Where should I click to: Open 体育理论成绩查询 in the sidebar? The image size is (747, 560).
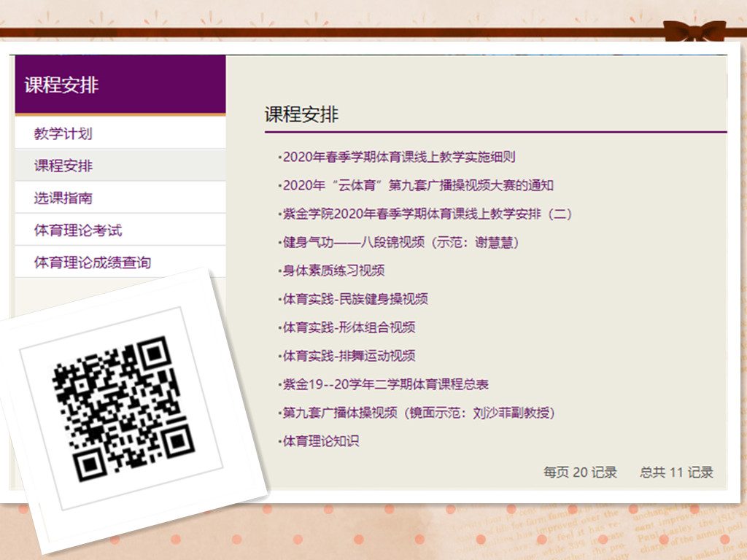[x=93, y=262]
